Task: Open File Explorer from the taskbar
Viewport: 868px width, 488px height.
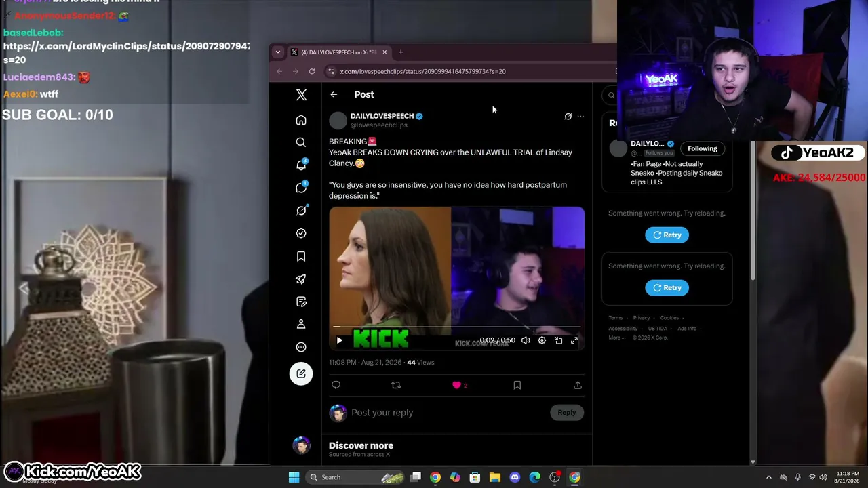Action: (x=495, y=477)
